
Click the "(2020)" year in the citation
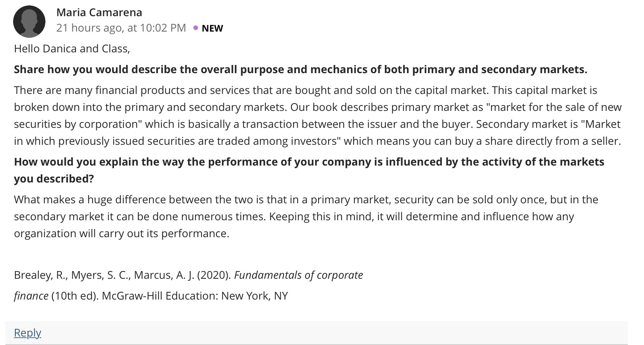click(214, 275)
